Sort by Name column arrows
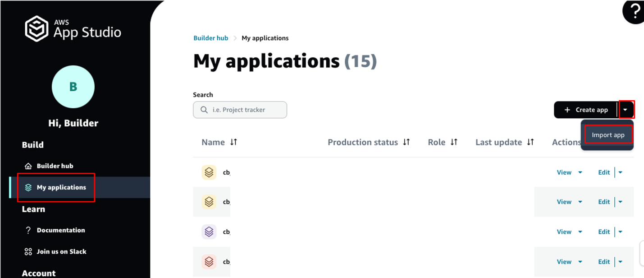 coord(233,142)
